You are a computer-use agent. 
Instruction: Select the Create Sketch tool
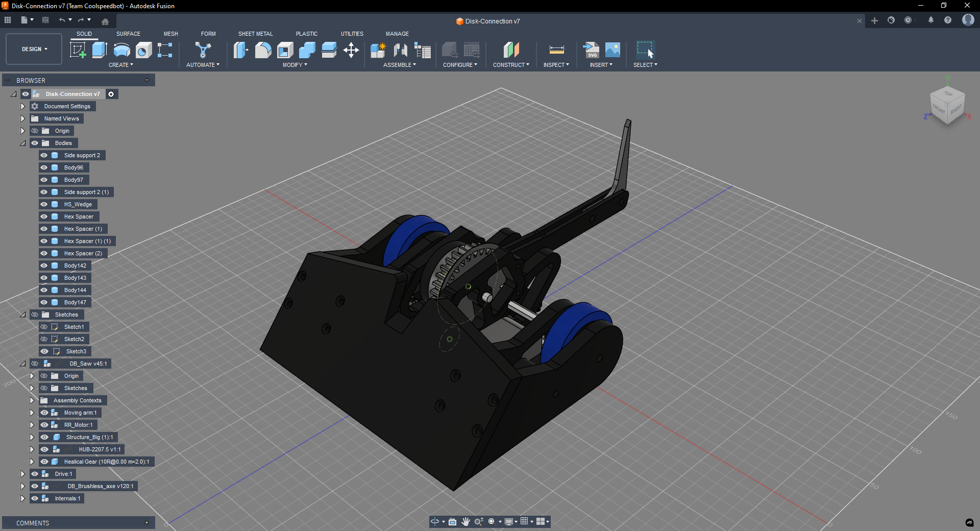tap(78, 50)
